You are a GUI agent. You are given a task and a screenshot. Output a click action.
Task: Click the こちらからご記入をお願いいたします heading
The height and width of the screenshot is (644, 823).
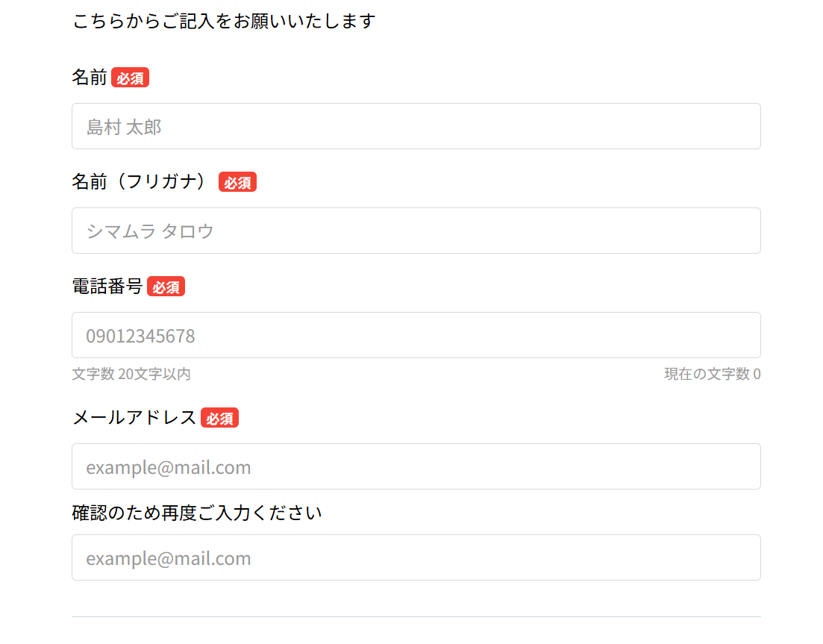pyautogui.click(x=224, y=21)
